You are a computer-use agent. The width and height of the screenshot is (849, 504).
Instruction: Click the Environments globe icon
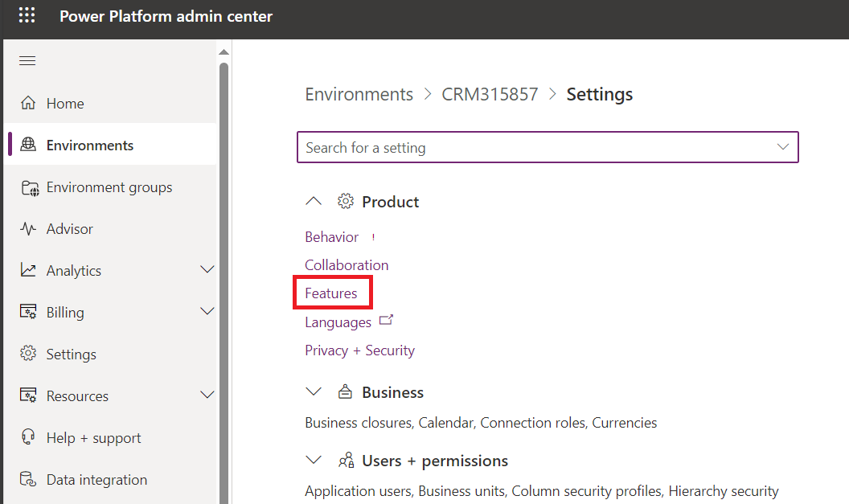[x=28, y=145]
